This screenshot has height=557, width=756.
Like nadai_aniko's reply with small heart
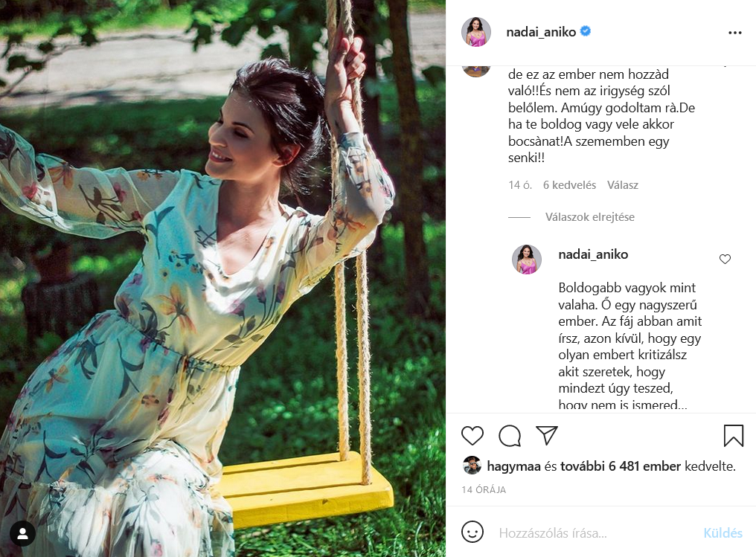725,260
